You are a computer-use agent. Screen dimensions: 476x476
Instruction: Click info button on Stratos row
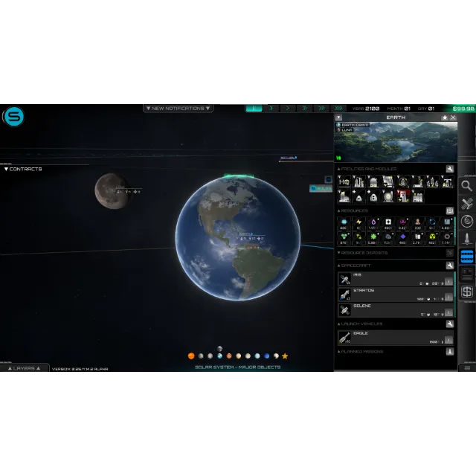(448, 297)
